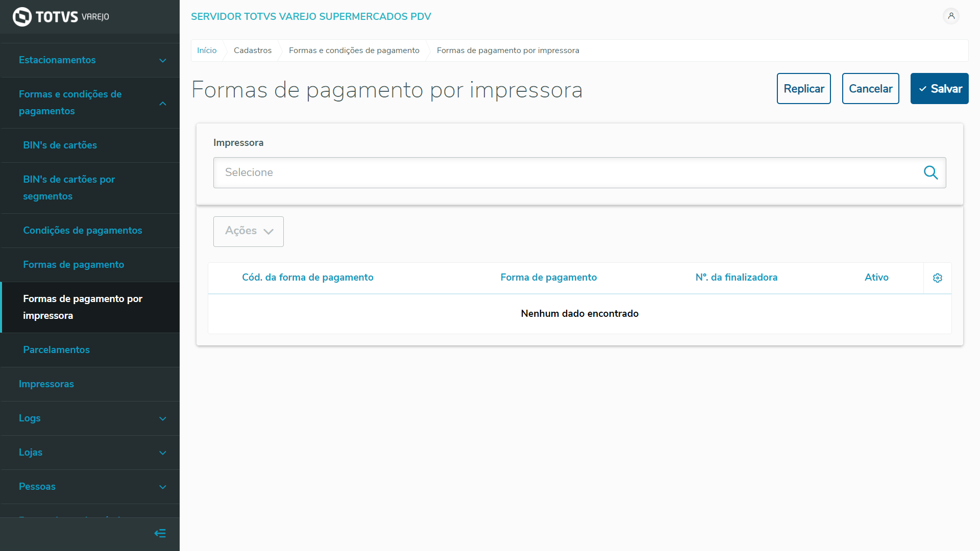Expand the Estacionamentos menu chevron
Viewport: 980px width, 551px height.
coord(163,61)
